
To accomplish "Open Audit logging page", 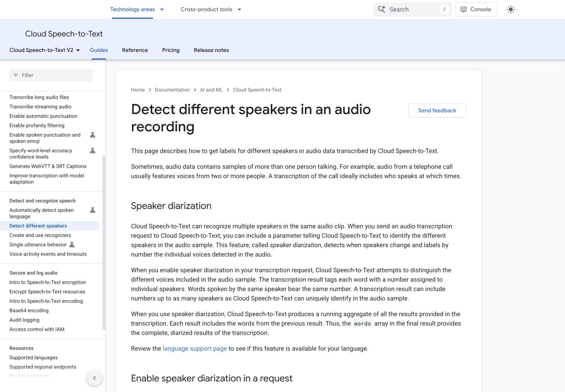I will click(x=24, y=320).
